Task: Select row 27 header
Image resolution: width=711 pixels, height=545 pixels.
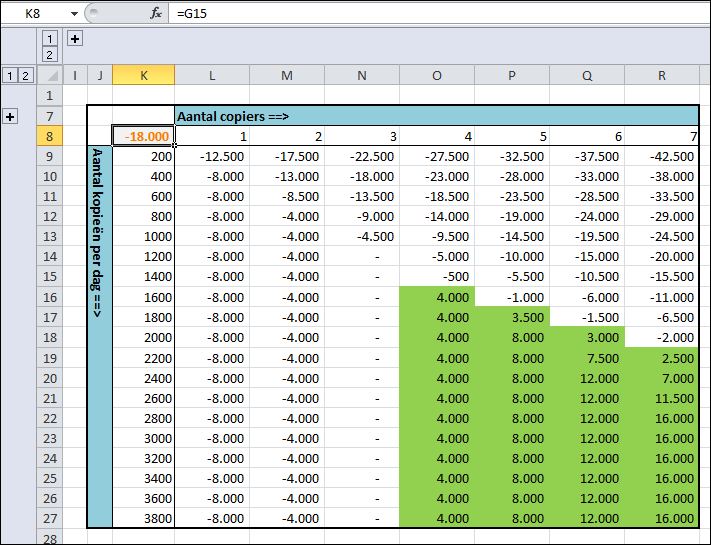Action: pos(49,518)
